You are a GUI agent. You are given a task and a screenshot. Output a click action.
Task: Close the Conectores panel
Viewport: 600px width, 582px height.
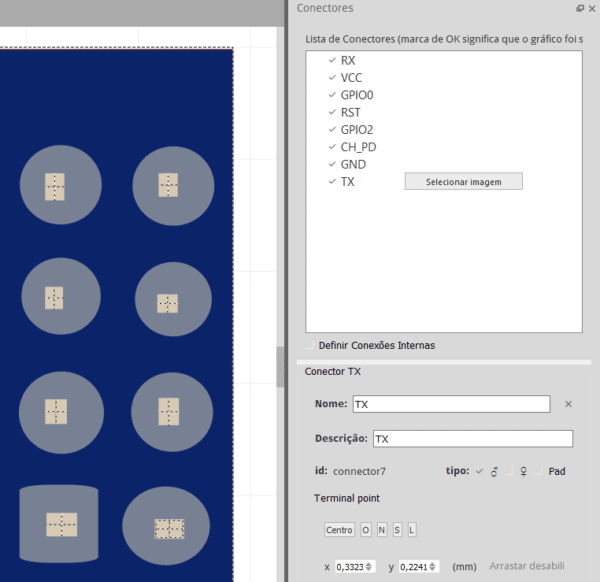point(592,8)
